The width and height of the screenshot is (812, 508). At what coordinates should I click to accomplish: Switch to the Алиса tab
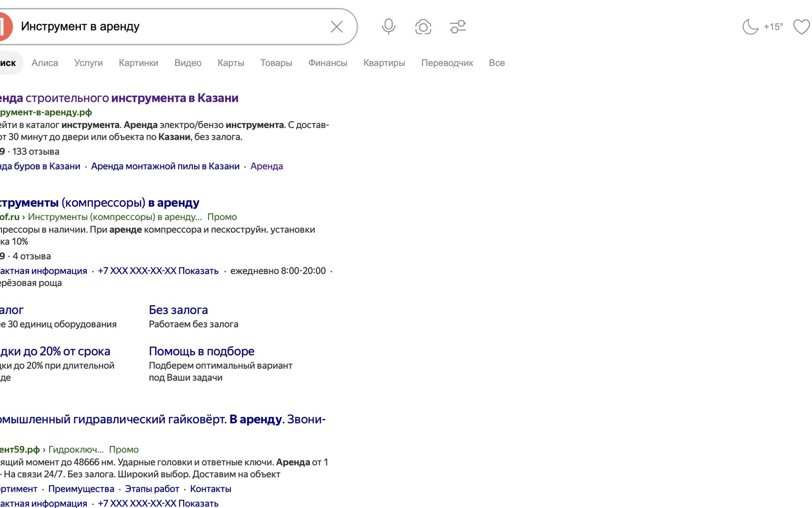45,63
